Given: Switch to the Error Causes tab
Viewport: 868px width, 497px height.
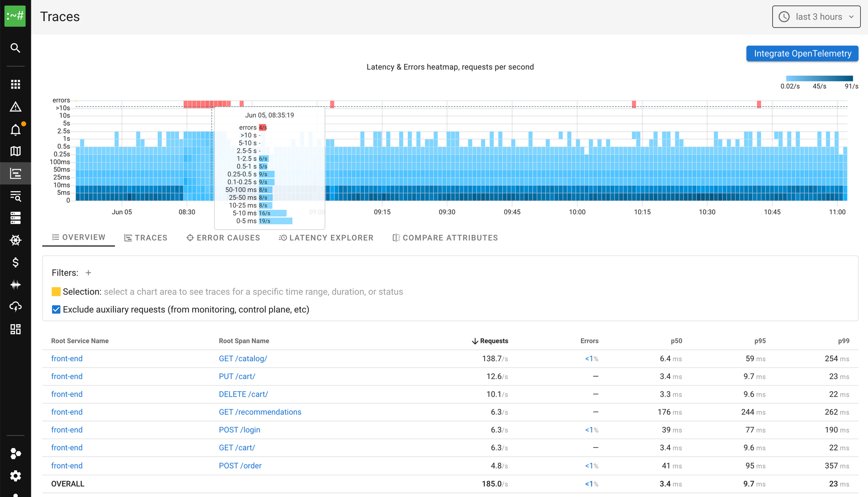Looking at the screenshot, I should tap(223, 238).
